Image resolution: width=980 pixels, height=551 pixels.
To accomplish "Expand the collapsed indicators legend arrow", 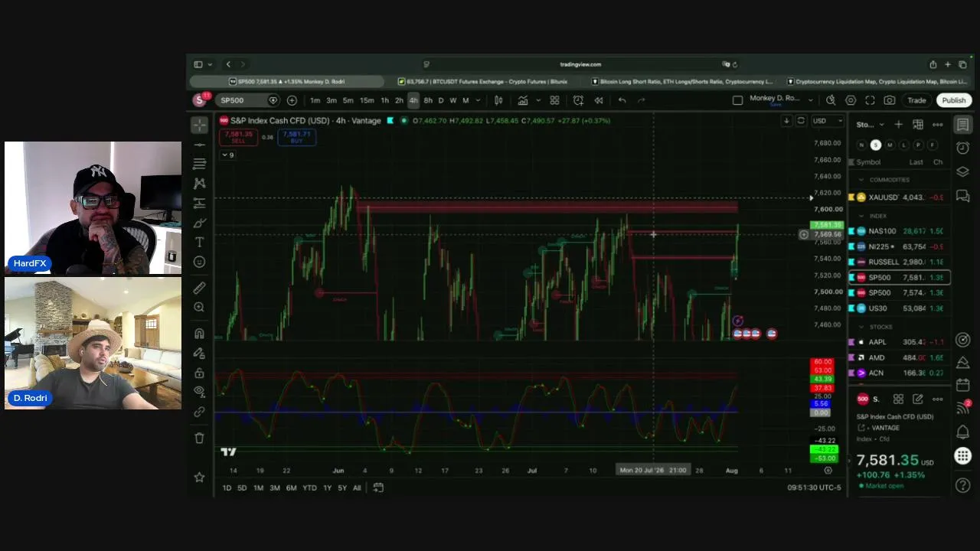I will tap(227, 155).
